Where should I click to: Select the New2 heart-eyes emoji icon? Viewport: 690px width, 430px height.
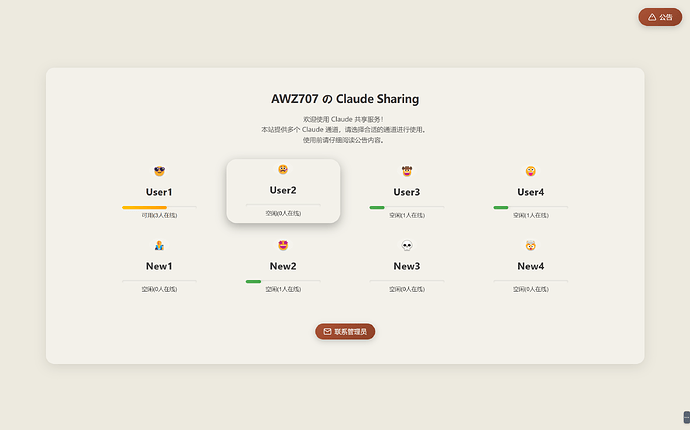click(x=283, y=245)
